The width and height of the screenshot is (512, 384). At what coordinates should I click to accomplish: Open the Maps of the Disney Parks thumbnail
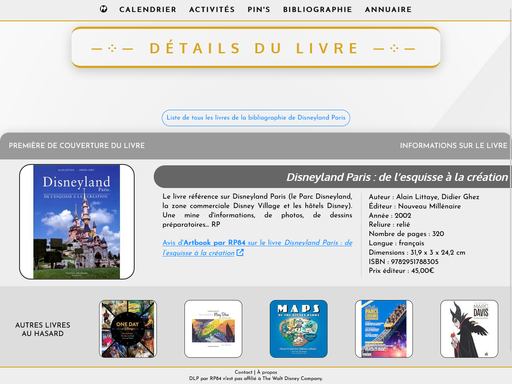click(299, 329)
